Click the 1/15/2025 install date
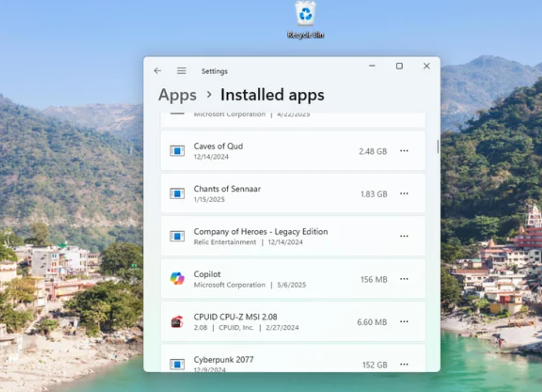 [209, 199]
